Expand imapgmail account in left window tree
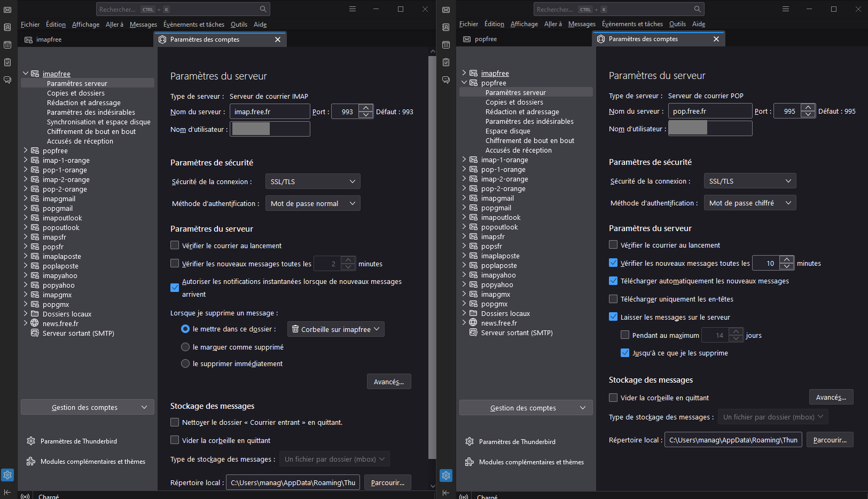 click(25, 199)
